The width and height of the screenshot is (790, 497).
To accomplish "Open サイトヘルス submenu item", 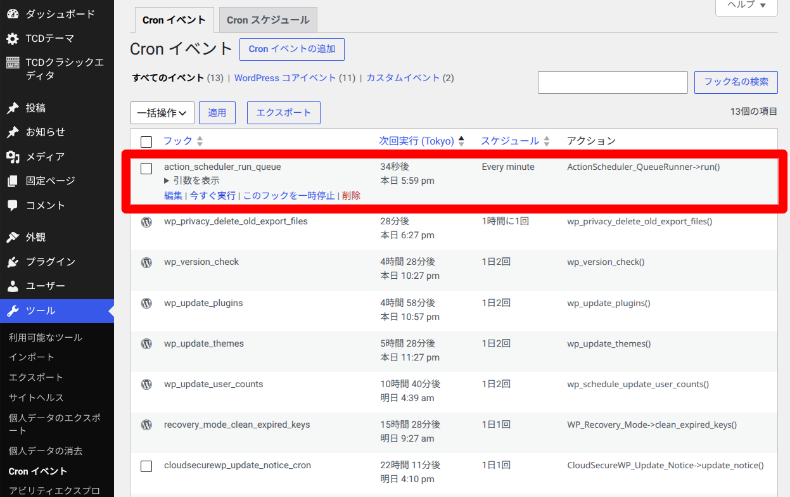I will (x=36, y=398).
